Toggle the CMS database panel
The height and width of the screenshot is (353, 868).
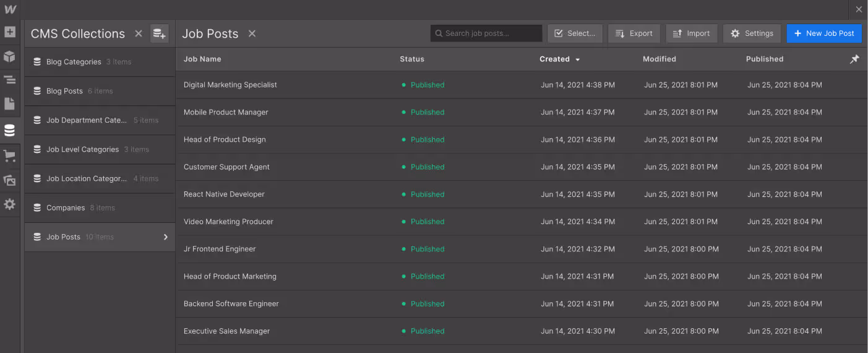(x=9, y=130)
